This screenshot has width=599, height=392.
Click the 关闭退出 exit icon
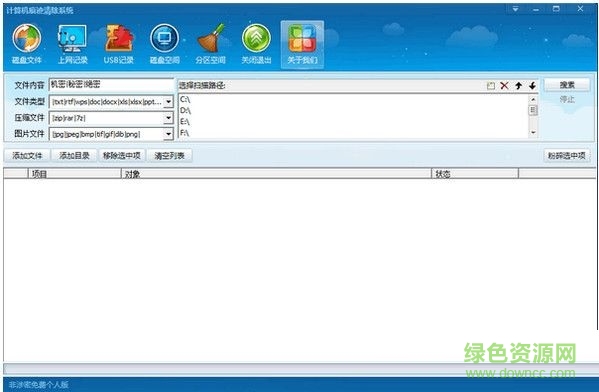(x=256, y=44)
